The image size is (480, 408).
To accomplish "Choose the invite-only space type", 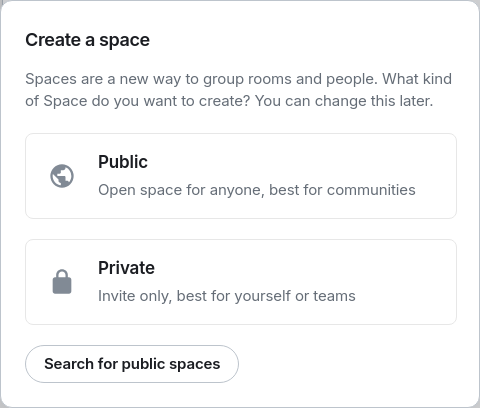I will (x=241, y=282).
